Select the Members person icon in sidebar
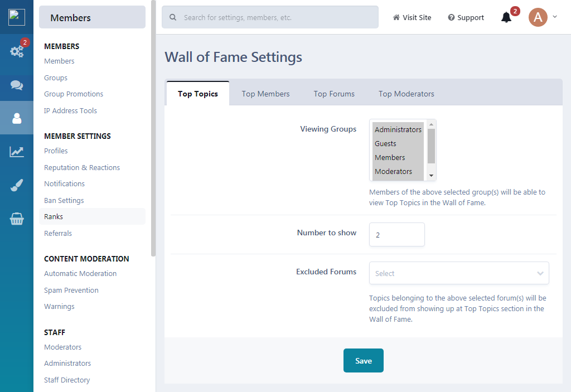This screenshot has width=571, height=392. coord(17,118)
